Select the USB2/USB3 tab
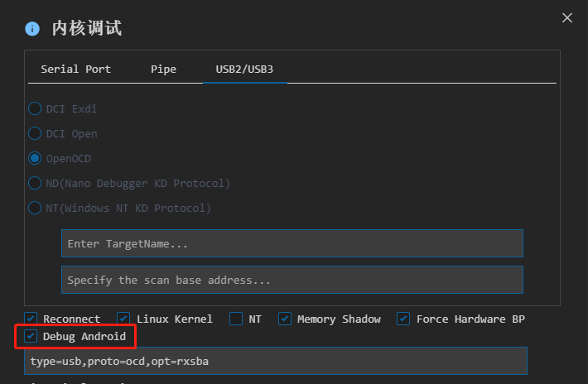The width and height of the screenshot is (588, 384). [244, 70]
